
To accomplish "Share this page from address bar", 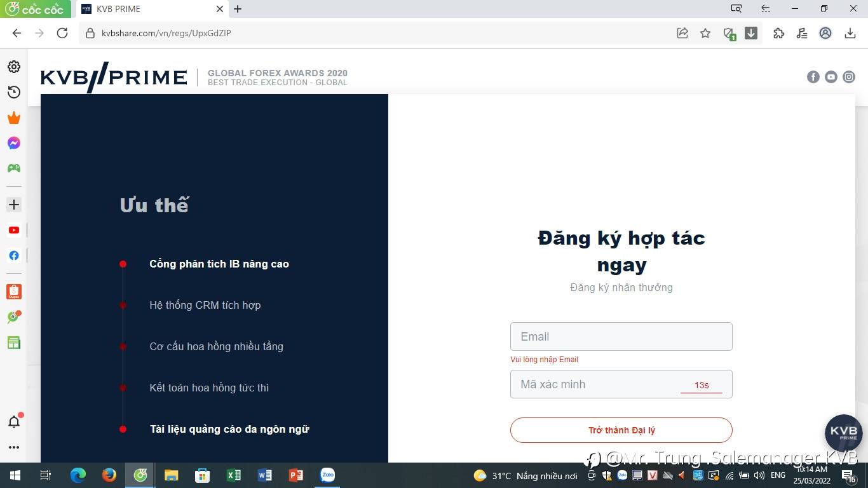I will click(682, 33).
